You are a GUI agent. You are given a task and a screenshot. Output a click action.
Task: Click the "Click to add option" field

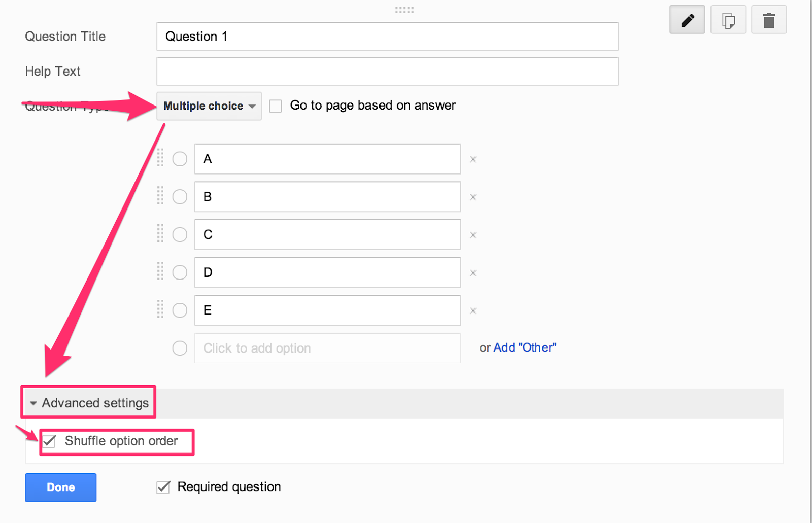[x=327, y=348]
